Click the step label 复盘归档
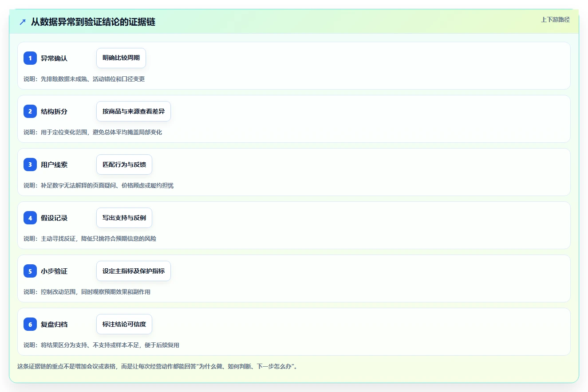Screen dimensions: 588x392 54,324
